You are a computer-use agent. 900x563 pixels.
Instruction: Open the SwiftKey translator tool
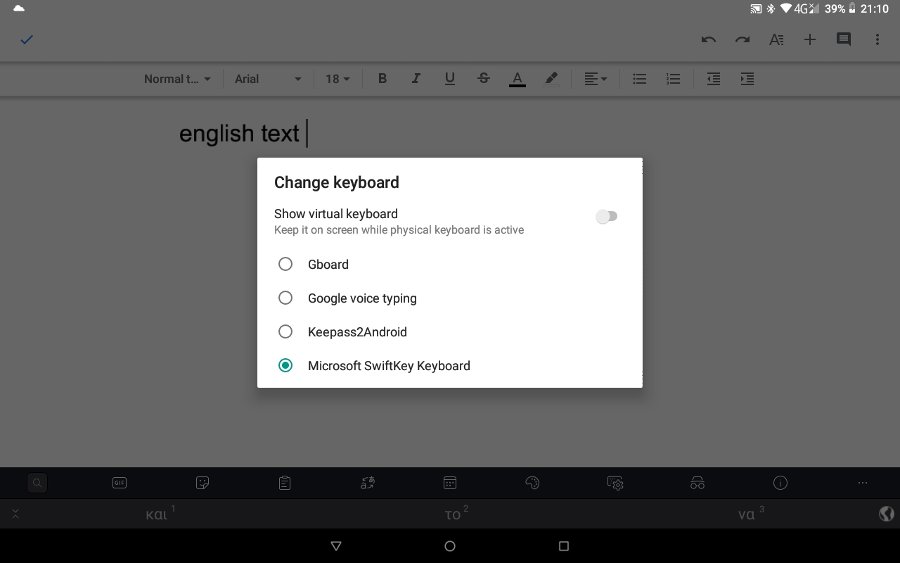point(367,483)
